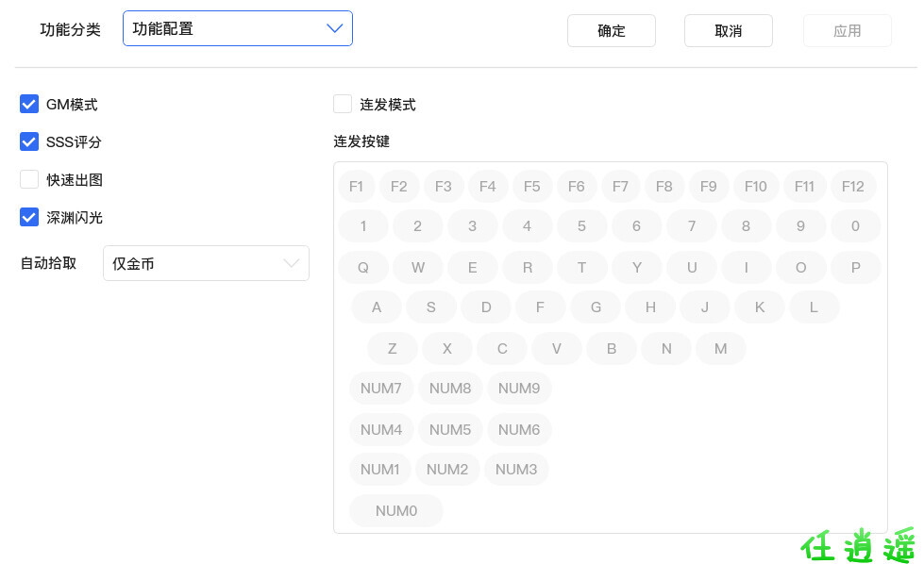Image resolution: width=924 pixels, height=564 pixels.
Task: Select the NUM5 key chip
Action: click(450, 430)
